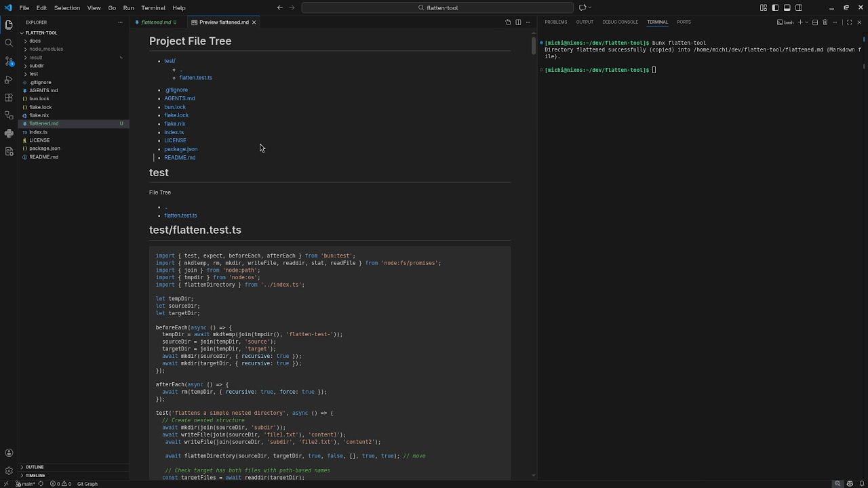Screen dimensions: 868x488
Task: Open the Python view in activity bar
Action: tap(9, 134)
